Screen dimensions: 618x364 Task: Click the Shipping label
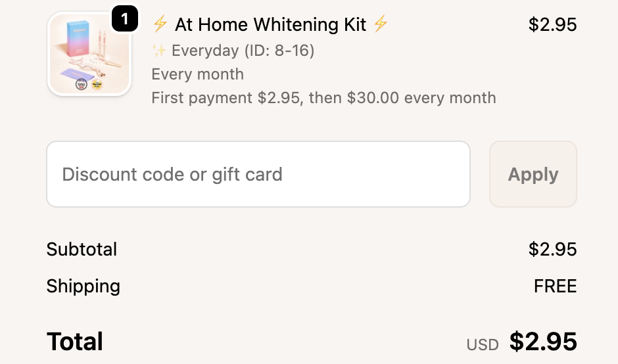tap(83, 286)
